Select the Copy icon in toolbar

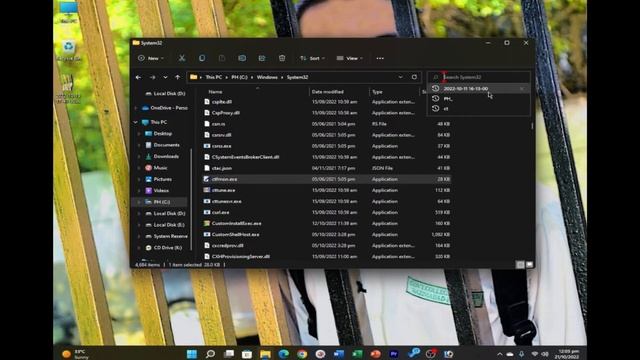coord(202,58)
